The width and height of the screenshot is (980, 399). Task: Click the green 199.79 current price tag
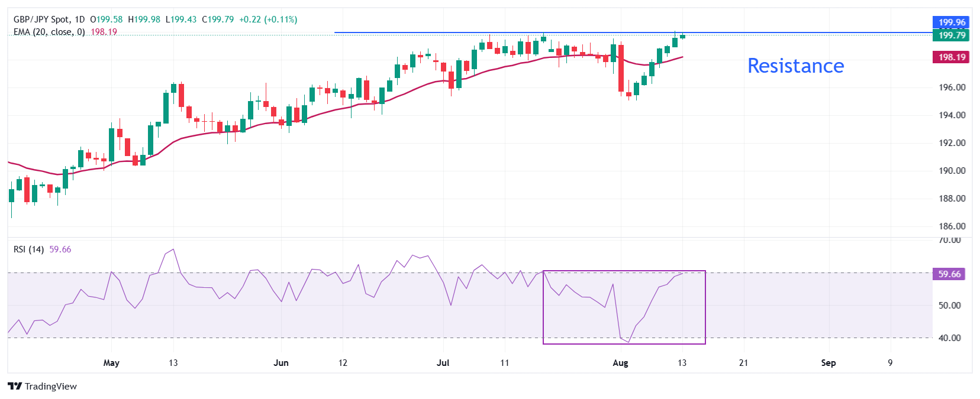pos(951,35)
